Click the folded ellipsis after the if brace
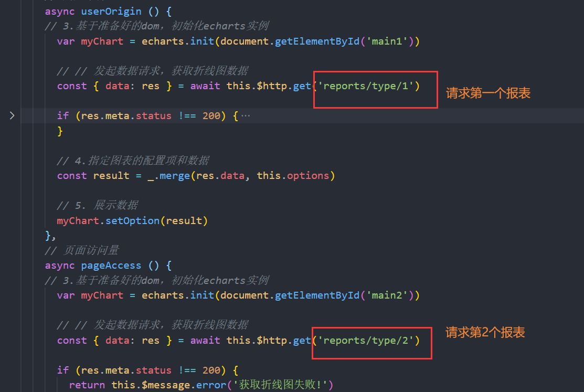 246,116
